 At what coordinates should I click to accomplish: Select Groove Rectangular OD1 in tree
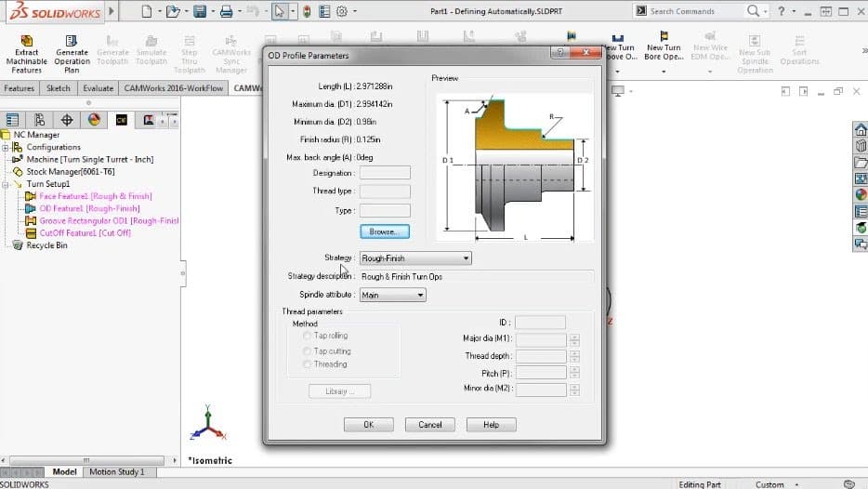109,220
